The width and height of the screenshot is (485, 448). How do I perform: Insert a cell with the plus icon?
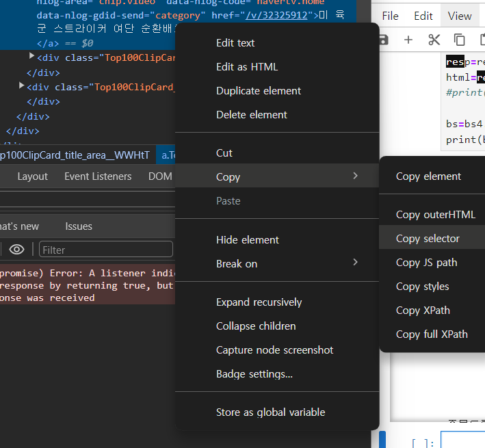pyautogui.click(x=408, y=40)
